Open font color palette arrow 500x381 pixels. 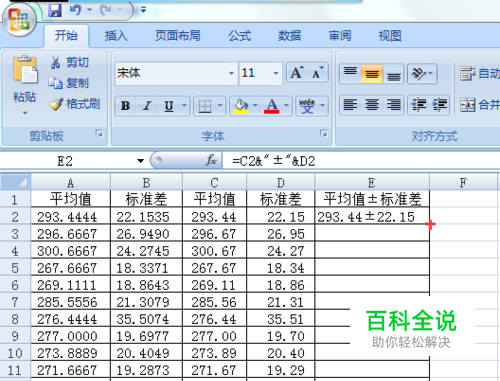(x=286, y=106)
